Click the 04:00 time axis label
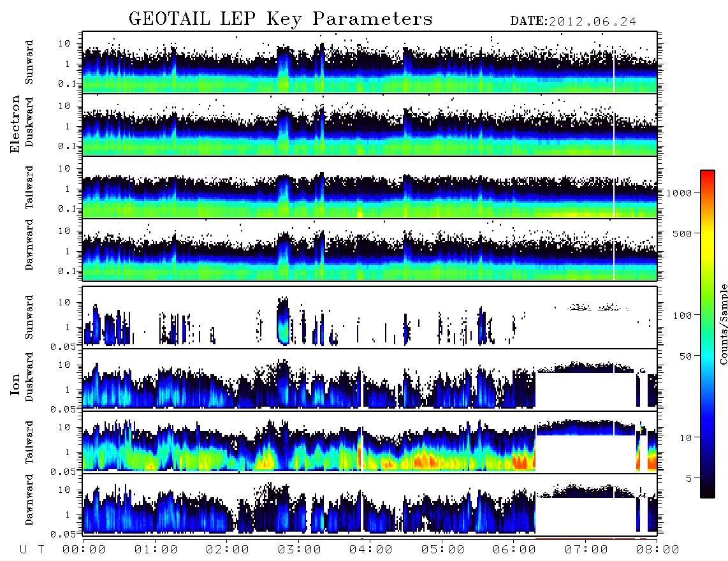This screenshot has height=561, width=728. click(371, 550)
